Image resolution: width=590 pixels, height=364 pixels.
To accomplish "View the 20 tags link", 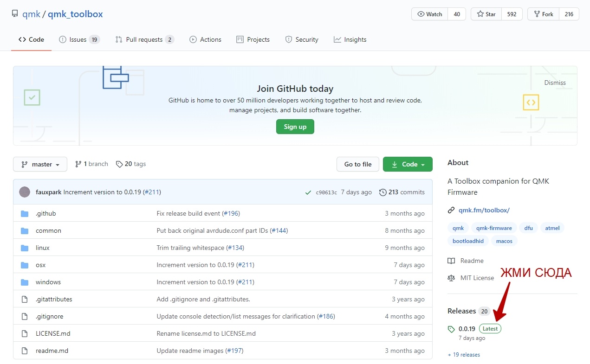I will [131, 164].
